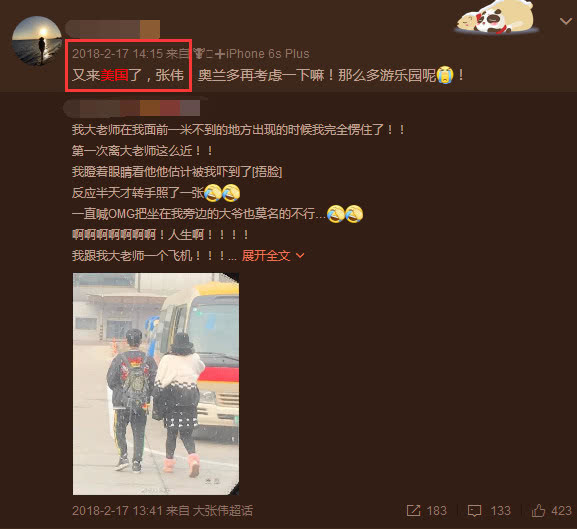Open the attached airport photo
Image resolution: width=577 pixels, height=529 pixels.
[156, 384]
